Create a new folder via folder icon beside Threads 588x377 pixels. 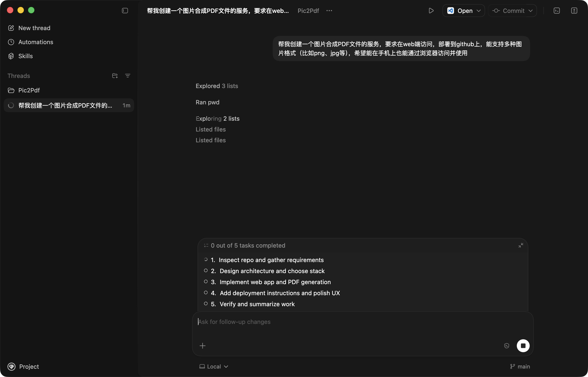pos(115,76)
